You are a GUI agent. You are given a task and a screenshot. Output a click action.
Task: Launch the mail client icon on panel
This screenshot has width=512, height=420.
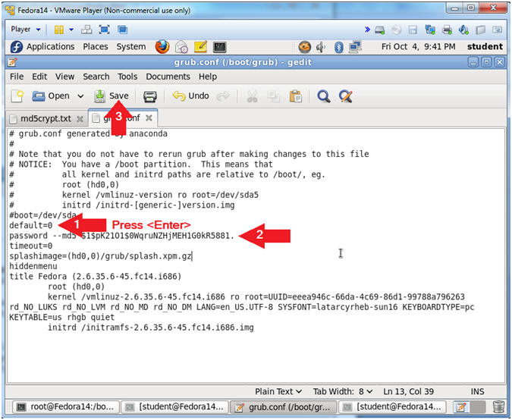coord(181,47)
